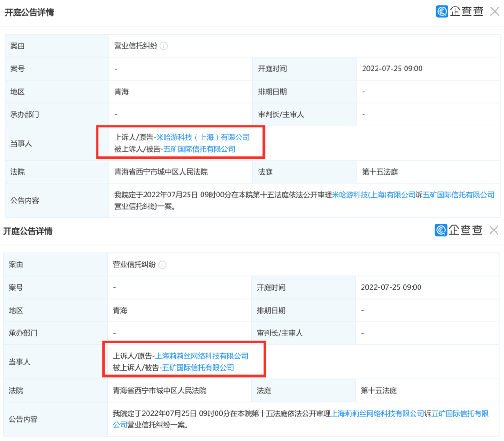The width and height of the screenshot is (504, 441).
Task: Click 地区 value 青海 in the top panel
Action: 121,91
